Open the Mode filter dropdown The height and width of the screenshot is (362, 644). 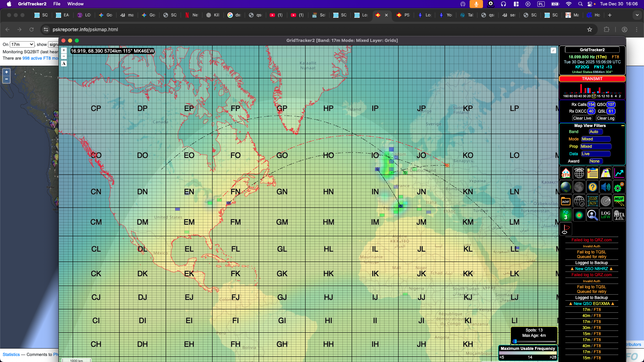595,139
